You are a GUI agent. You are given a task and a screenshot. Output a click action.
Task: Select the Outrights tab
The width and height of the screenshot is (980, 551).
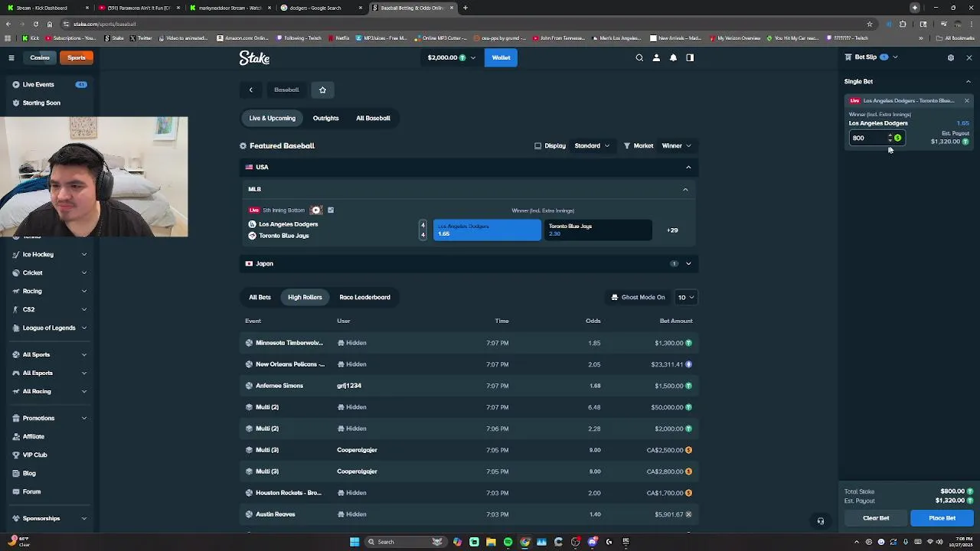(x=325, y=118)
